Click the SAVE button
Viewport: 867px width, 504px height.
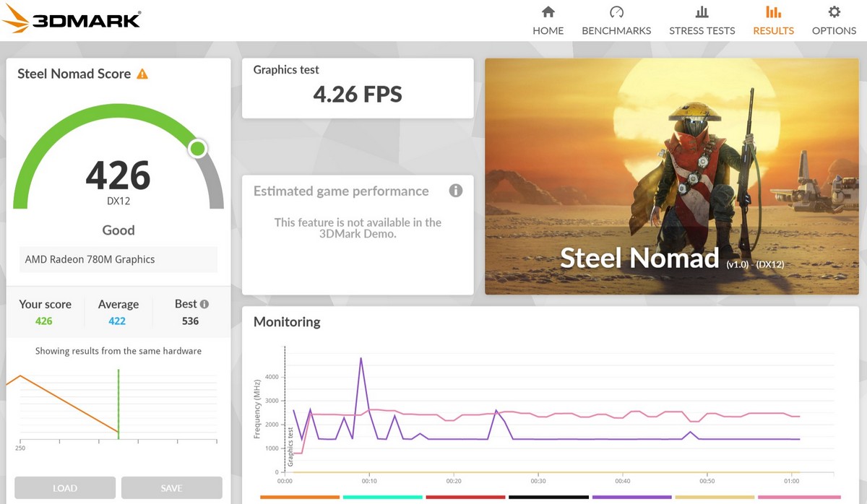[x=171, y=488]
